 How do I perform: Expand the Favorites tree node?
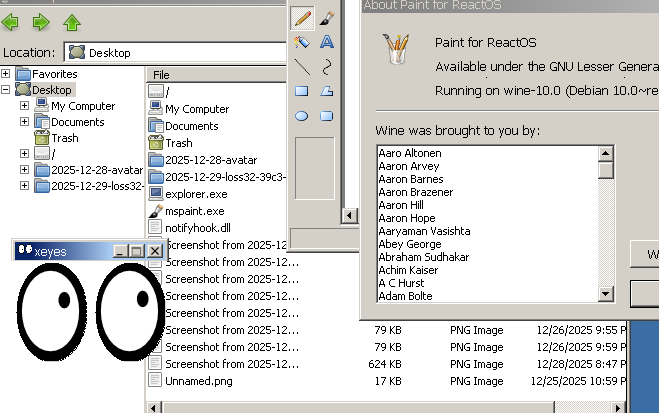pyautogui.click(x=5, y=74)
